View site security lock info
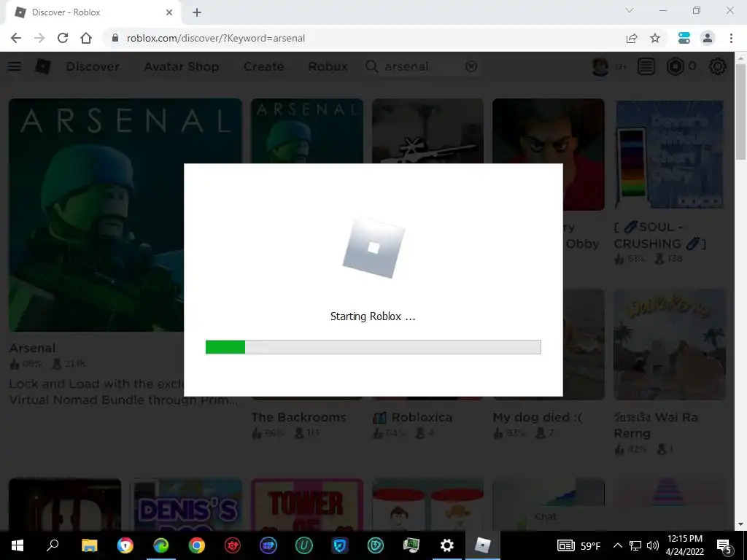 (115, 38)
